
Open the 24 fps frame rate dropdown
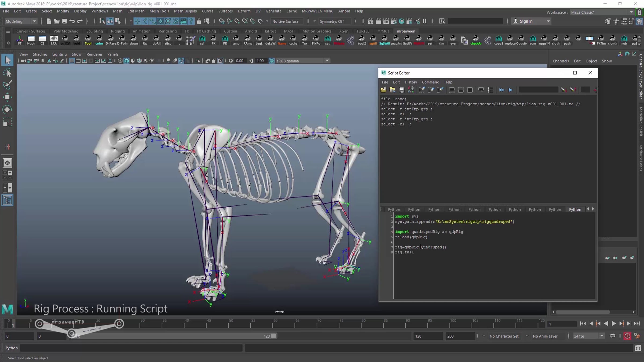tap(588, 336)
